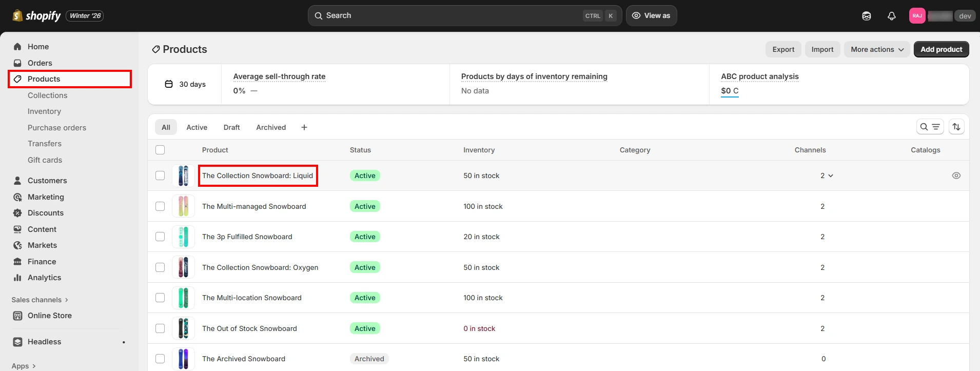The width and height of the screenshot is (980, 371).
Task: Click 0 in stock inventory cell
Action: [479, 328]
